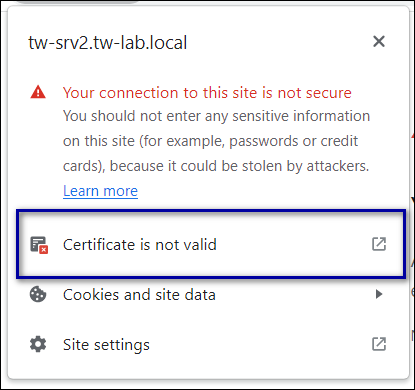Image resolution: width=415 pixels, height=390 pixels.
Task: Click blank area right of Learn more
Action: pyautogui.click(x=253, y=191)
